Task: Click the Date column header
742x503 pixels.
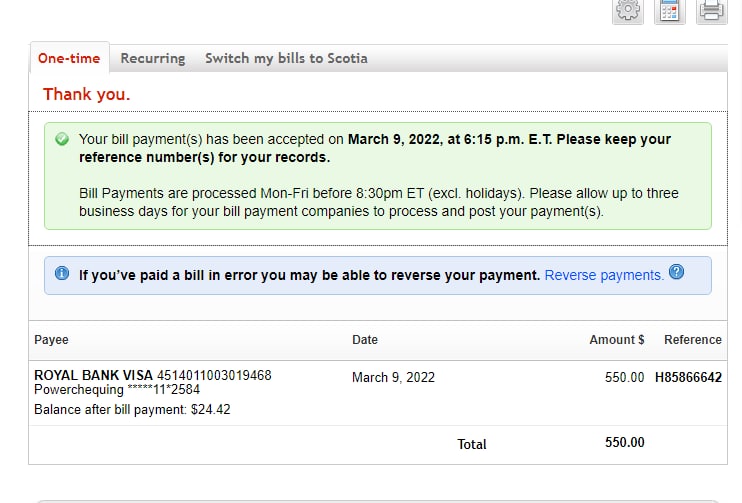Action: 365,340
